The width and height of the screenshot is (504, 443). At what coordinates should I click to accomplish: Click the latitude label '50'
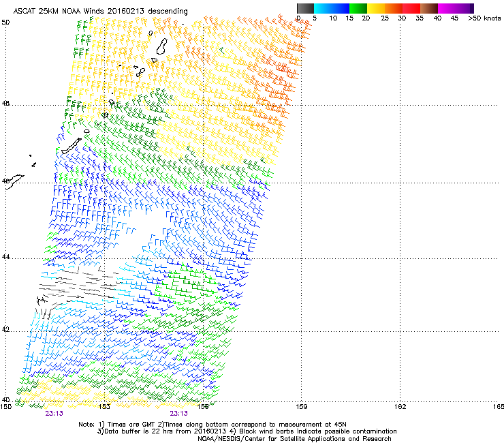(5, 22)
